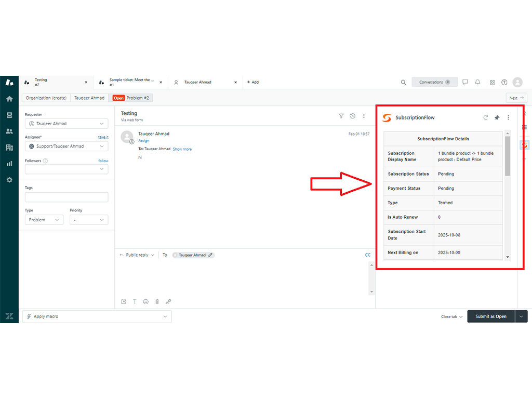Click the Submit as Open button
Screen dimensions: 532x399
(490, 316)
